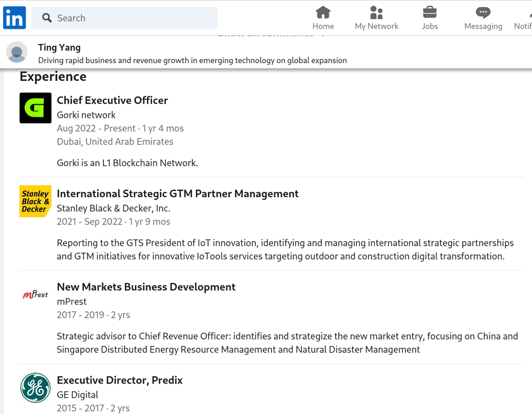
Task: Open the Home nav label
Action: [x=323, y=26]
